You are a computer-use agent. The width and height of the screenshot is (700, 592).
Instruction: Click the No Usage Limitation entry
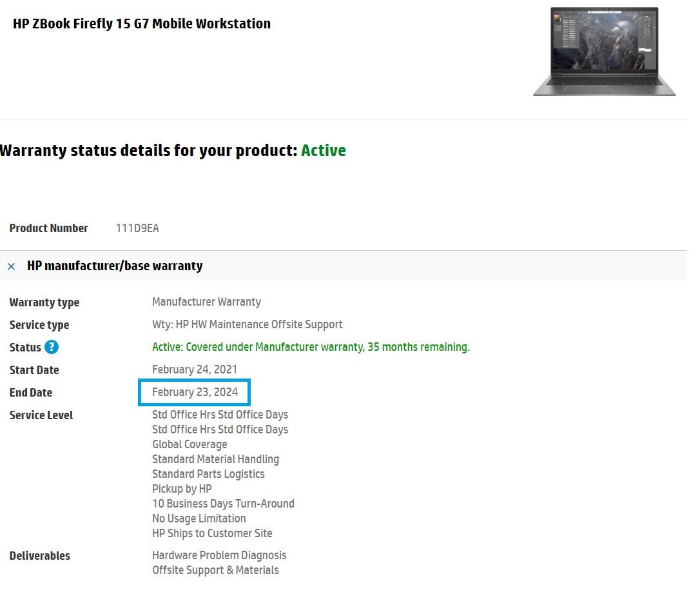(199, 518)
